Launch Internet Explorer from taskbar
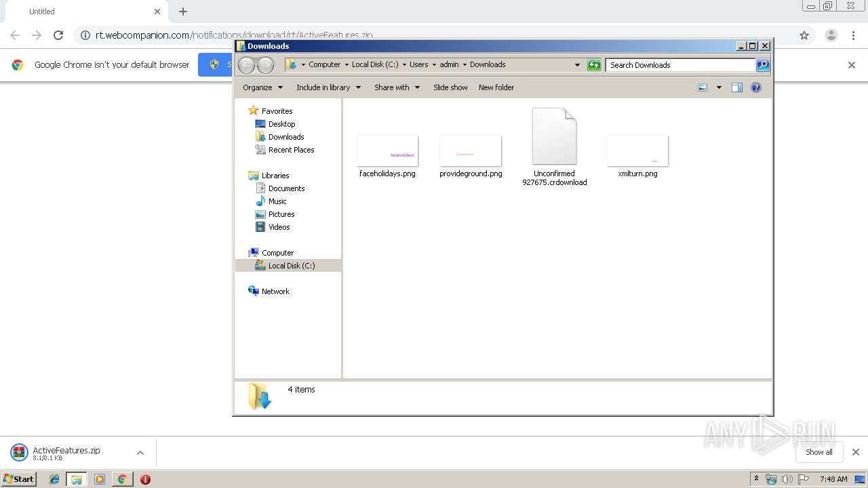This screenshot has height=488, width=868. tap(54, 479)
